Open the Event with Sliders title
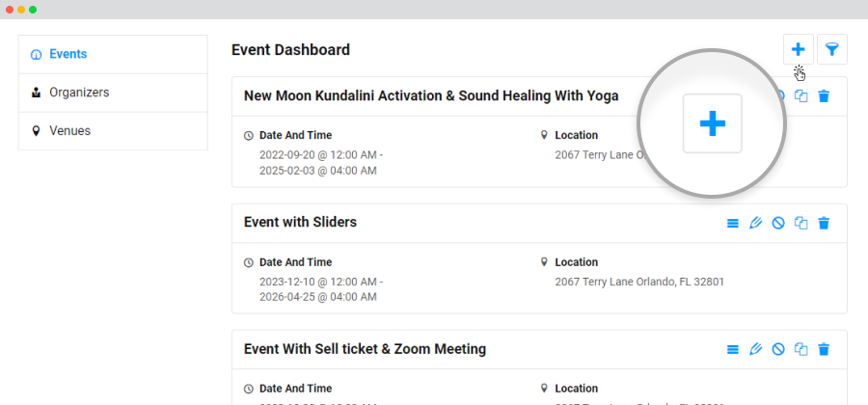The image size is (868, 405). (x=300, y=223)
